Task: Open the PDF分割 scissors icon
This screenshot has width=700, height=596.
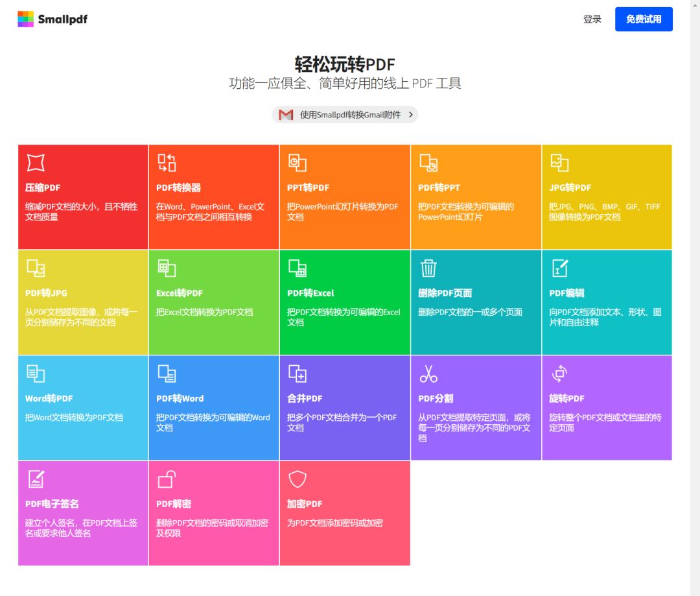Action: pyautogui.click(x=428, y=374)
